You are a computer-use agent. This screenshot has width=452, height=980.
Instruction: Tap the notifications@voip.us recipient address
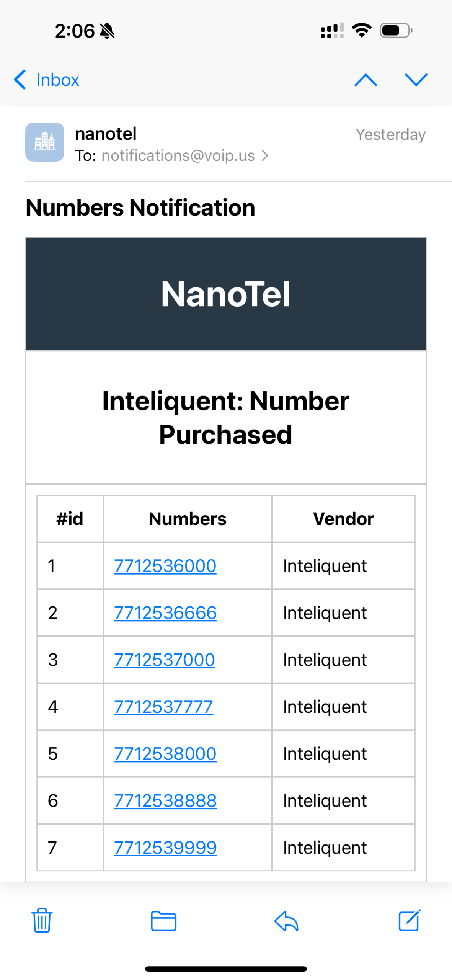(178, 155)
